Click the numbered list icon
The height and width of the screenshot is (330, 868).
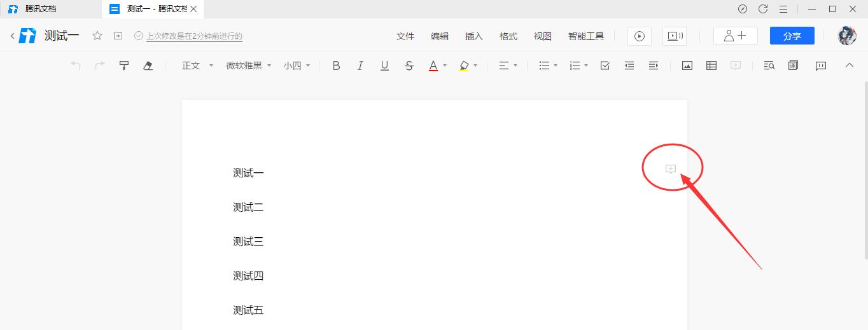pyautogui.click(x=575, y=65)
